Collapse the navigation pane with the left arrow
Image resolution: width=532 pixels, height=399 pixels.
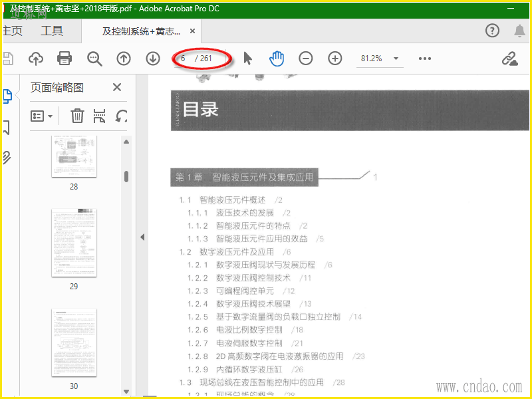pyautogui.click(x=142, y=237)
